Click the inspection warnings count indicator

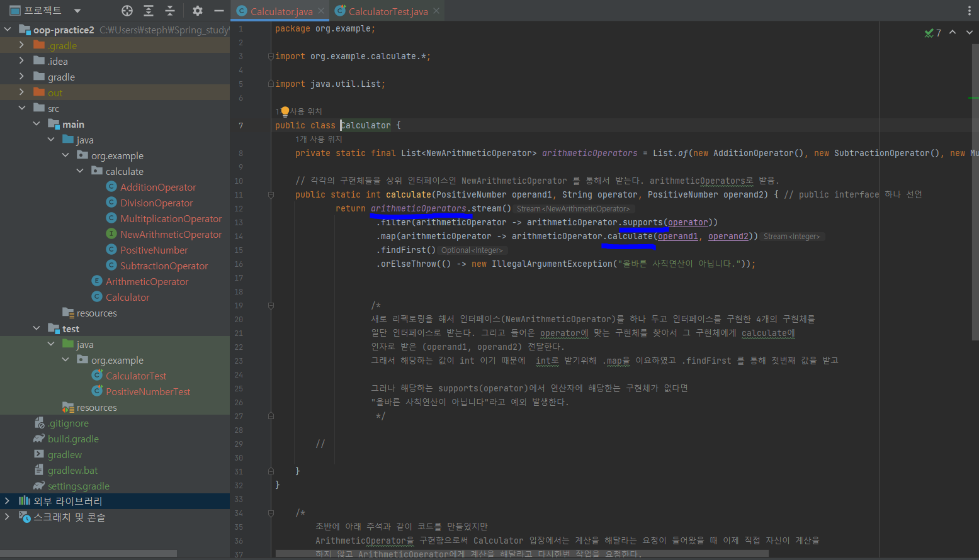pyautogui.click(x=932, y=33)
